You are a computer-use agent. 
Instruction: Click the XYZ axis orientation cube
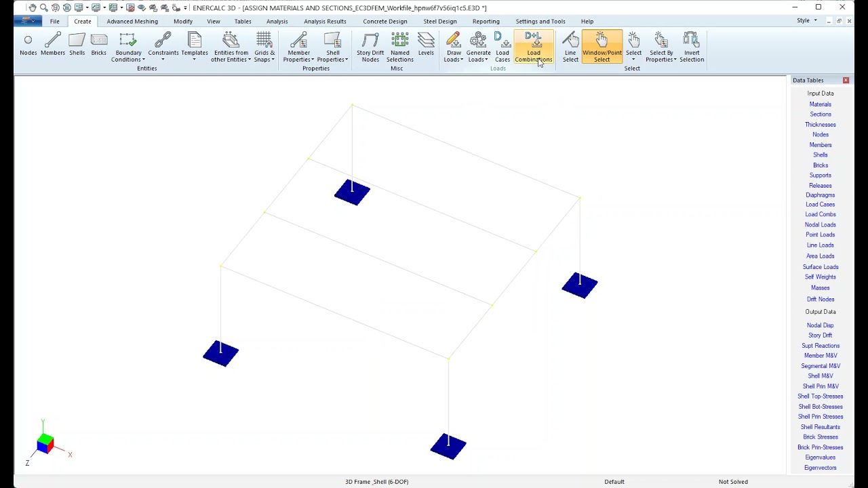pyautogui.click(x=45, y=444)
